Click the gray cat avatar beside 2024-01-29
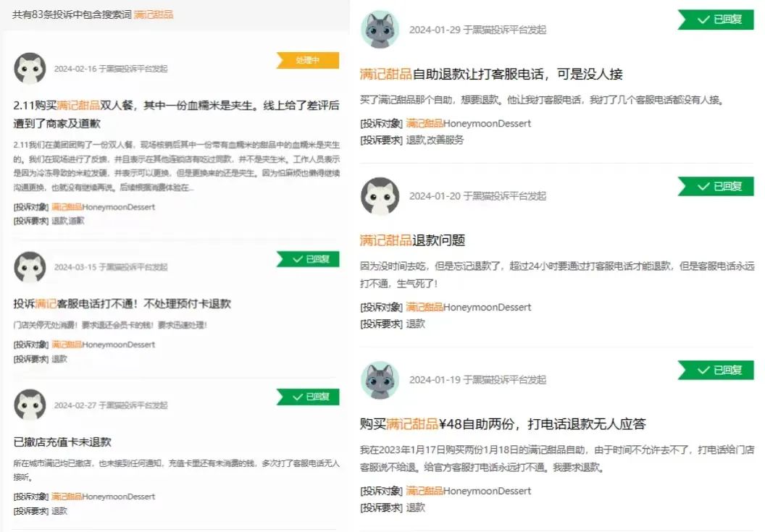This screenshot has height=532, width=765. coord(380,29)
